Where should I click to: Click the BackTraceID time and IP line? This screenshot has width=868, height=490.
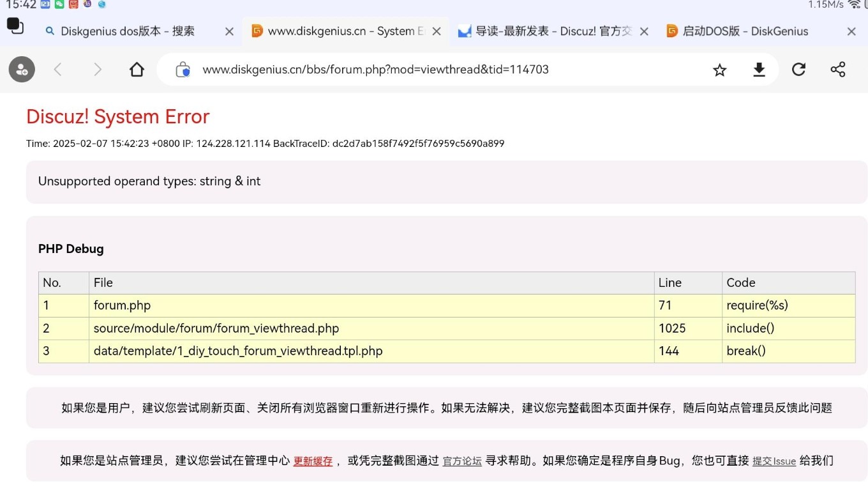coord(265,144)
